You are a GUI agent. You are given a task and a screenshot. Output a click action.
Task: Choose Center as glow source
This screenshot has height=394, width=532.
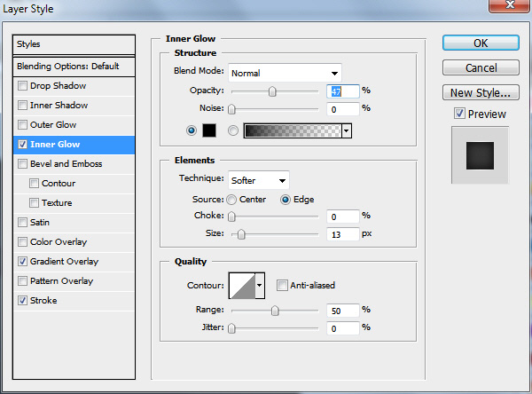(x=231, y=200)
